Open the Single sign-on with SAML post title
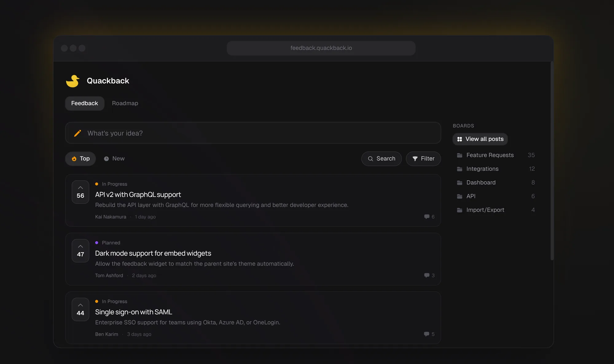 click(x=134, y=312)
